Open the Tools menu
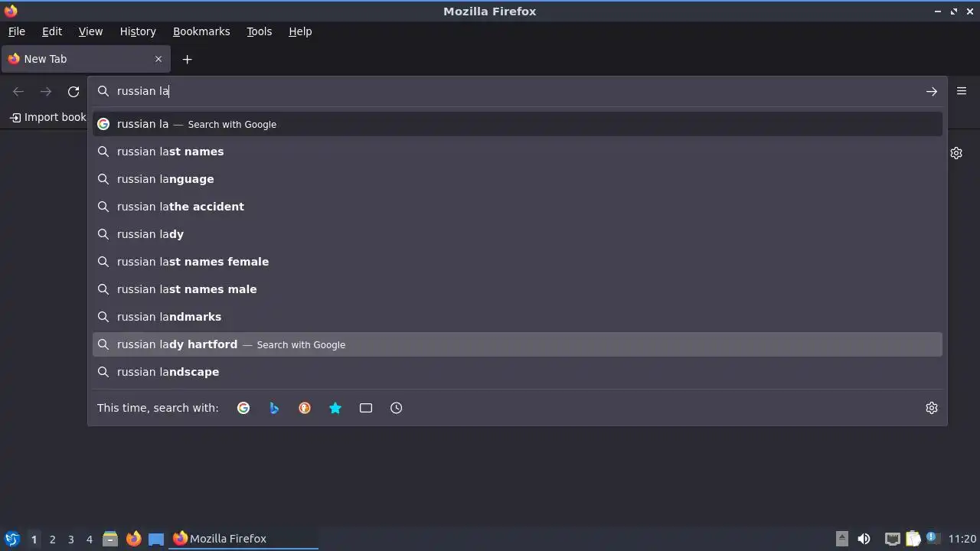The height and width of the screenshot is (551, 980). coord(259,31)
